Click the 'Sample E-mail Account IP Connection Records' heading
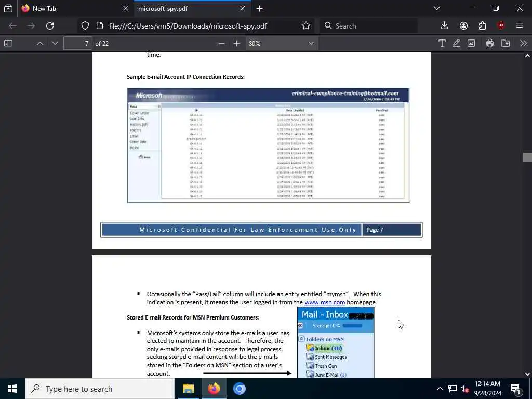The width and height of the screenshot is (532, 399). (x=185, y=77)
